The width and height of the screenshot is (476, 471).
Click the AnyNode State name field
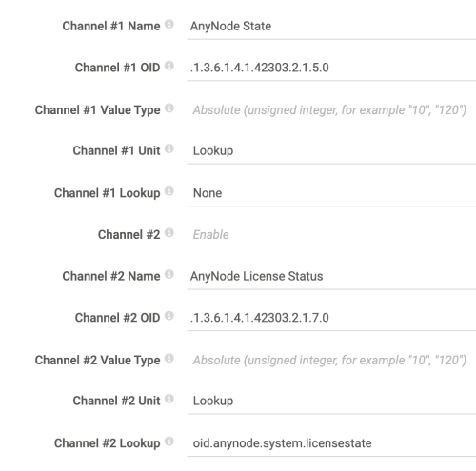(331, 27)
